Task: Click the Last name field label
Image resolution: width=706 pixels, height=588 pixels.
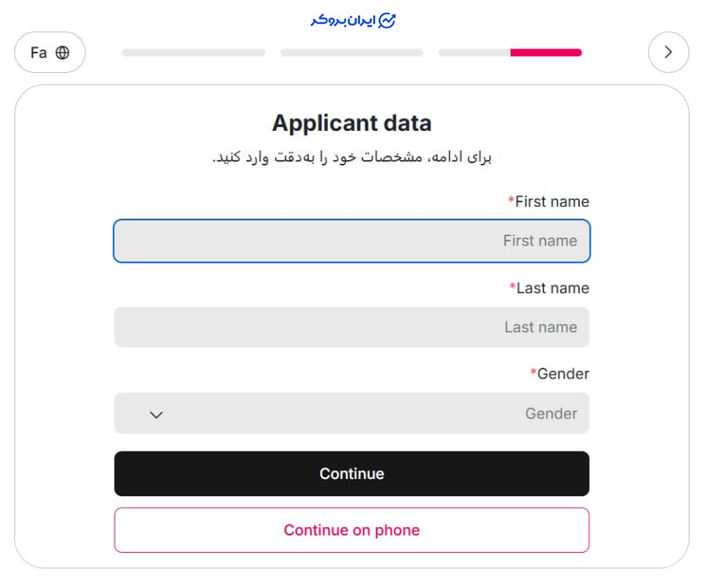Action: click(552, 288)
